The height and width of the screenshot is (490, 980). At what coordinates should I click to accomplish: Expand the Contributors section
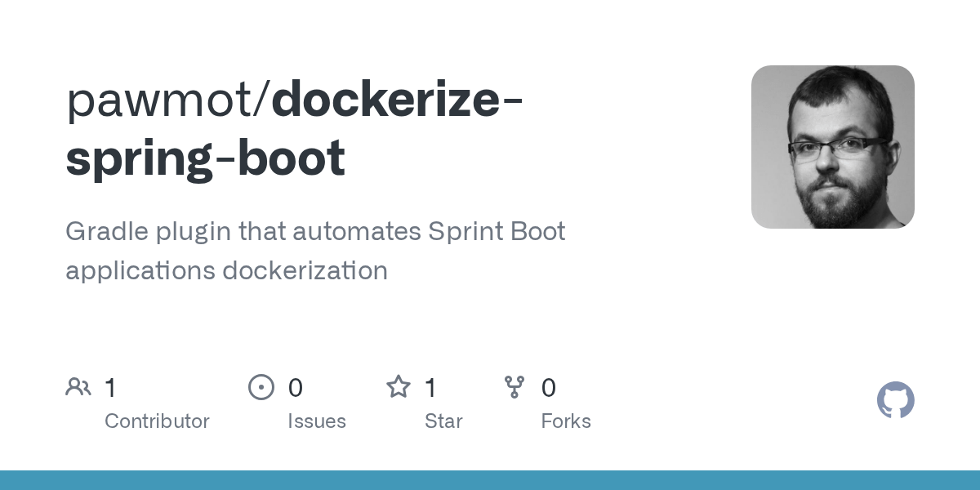pos(157,421)
